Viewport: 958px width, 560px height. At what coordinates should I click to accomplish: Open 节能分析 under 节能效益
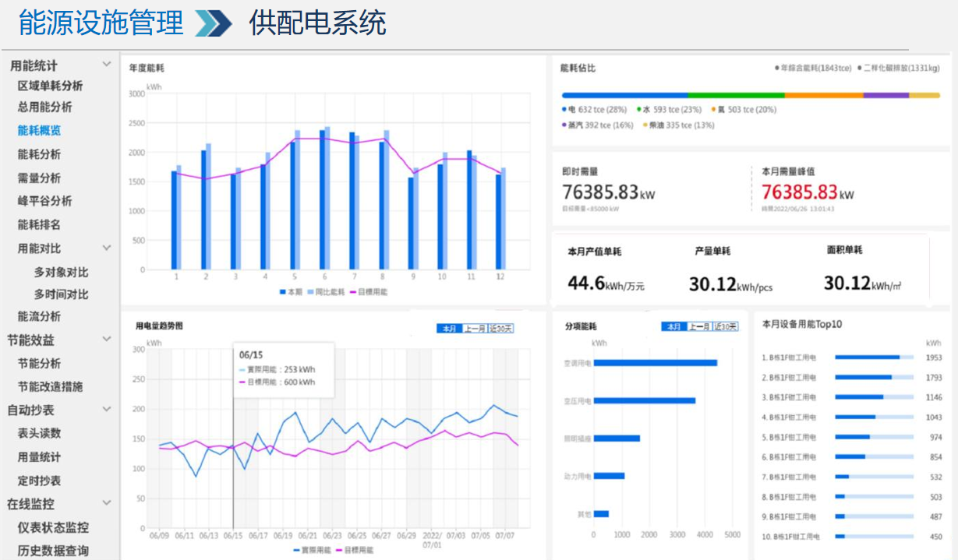pos(40,364)
